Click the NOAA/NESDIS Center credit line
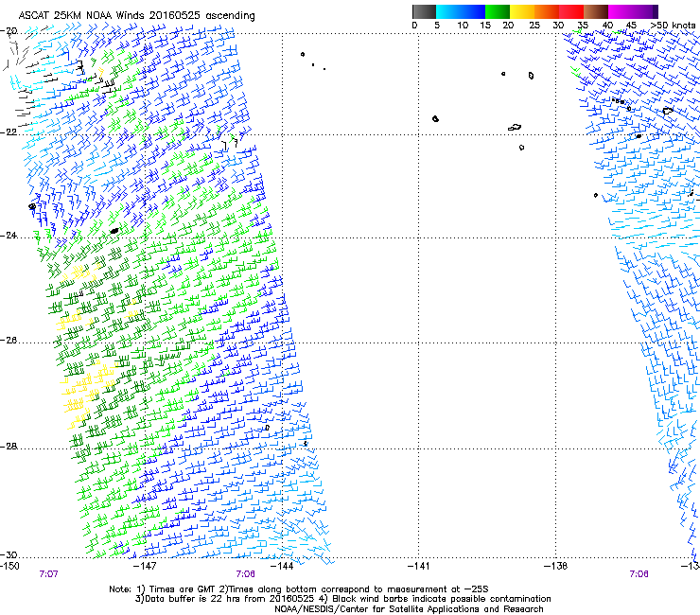This screenshot has height=615, width=700. [x=409, y=609]
